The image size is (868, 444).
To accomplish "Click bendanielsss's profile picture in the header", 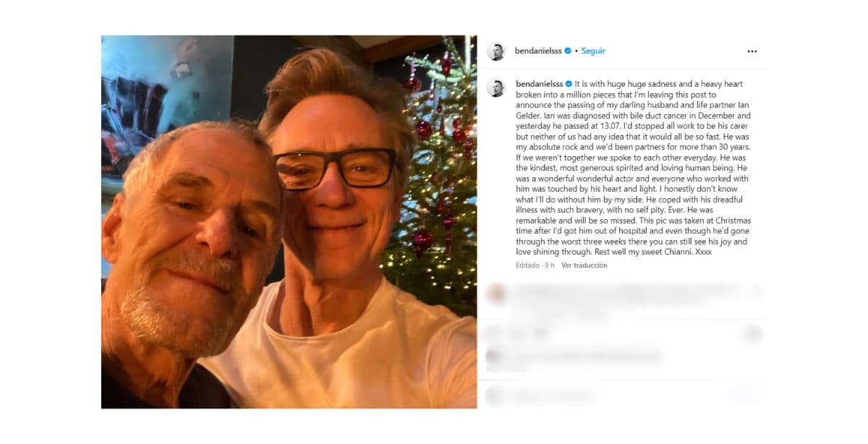I will coord(496,51).
